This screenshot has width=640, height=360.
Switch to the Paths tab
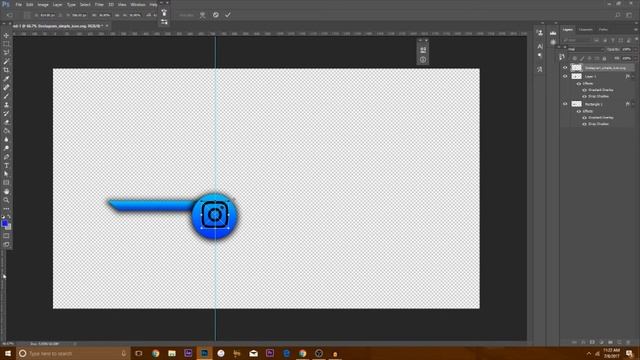603,30
